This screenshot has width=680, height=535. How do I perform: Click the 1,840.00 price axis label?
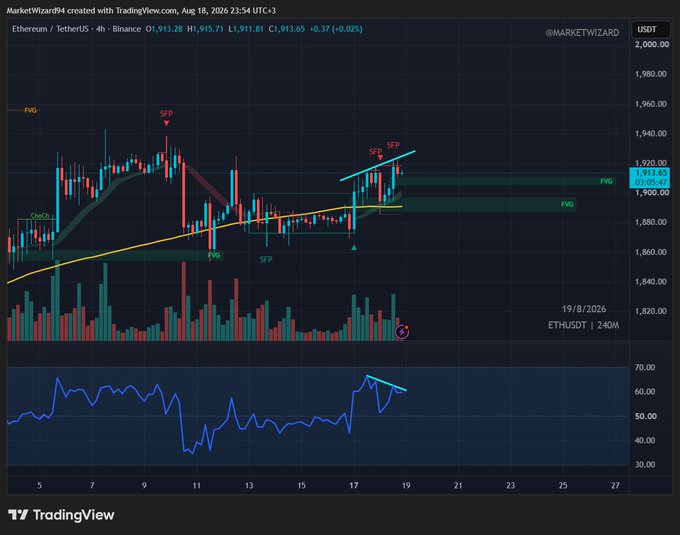pos(651,282)
